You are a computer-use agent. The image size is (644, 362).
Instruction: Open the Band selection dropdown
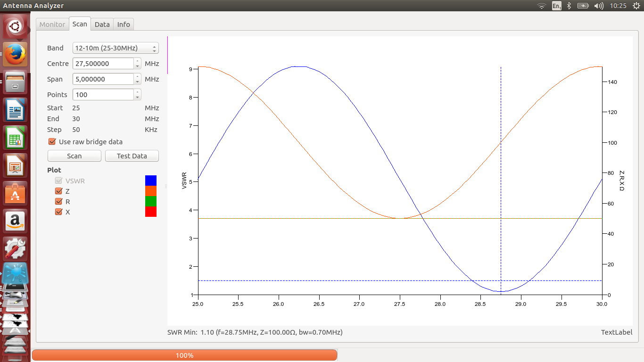[116, 48]
